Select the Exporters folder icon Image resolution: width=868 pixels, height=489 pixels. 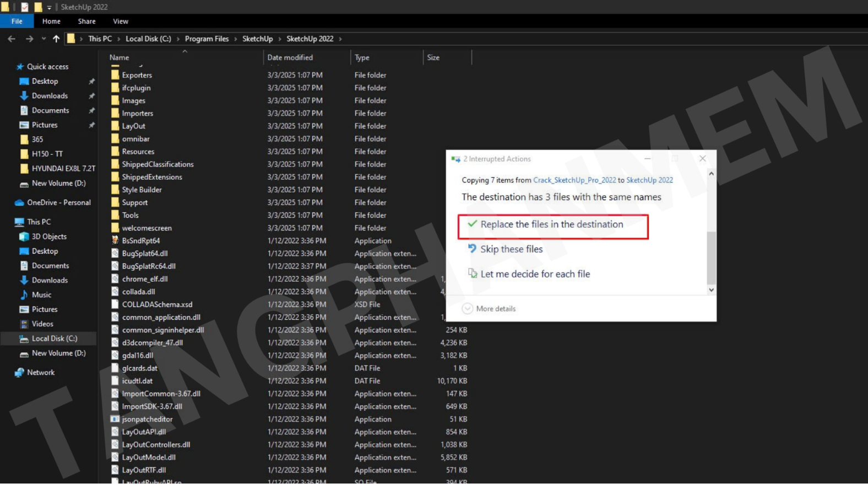(x=115, y=75)
